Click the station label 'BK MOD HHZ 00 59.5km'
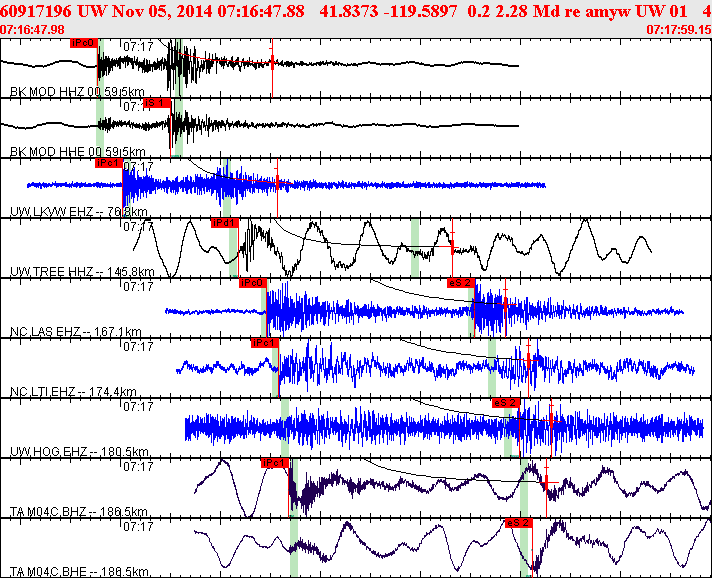 point(77,92)
